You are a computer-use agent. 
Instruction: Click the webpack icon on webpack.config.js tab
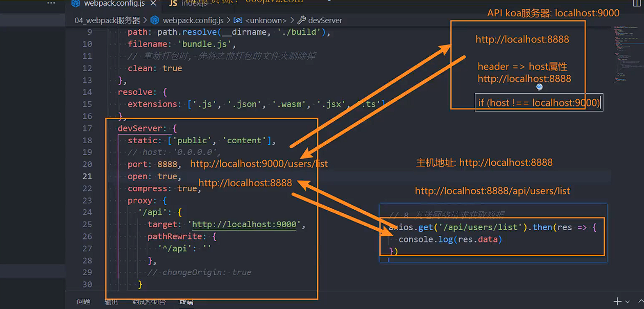(x=76, y=4)
